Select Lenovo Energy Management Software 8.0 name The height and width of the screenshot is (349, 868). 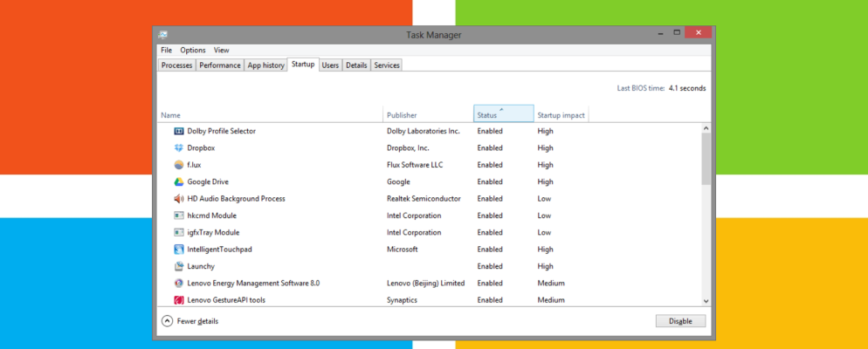click(253, 284)
